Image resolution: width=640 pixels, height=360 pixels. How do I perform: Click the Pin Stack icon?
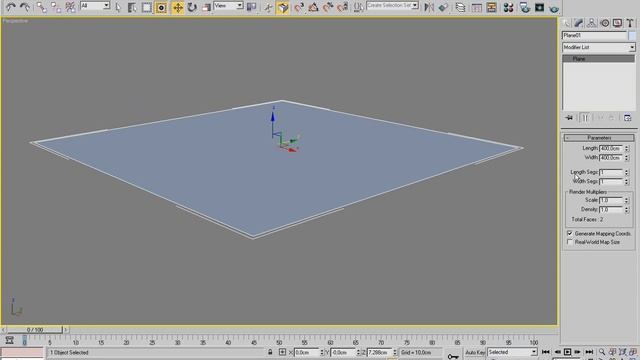tap(569, 118)
